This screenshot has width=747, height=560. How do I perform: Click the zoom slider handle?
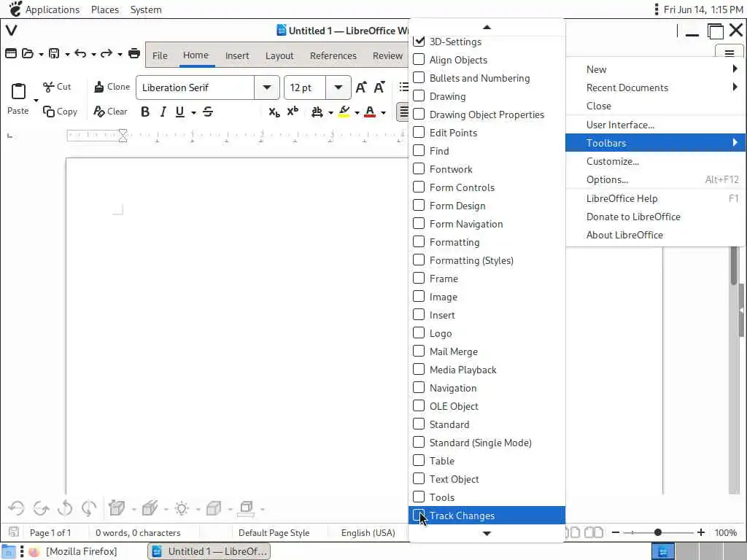[658, 532]
